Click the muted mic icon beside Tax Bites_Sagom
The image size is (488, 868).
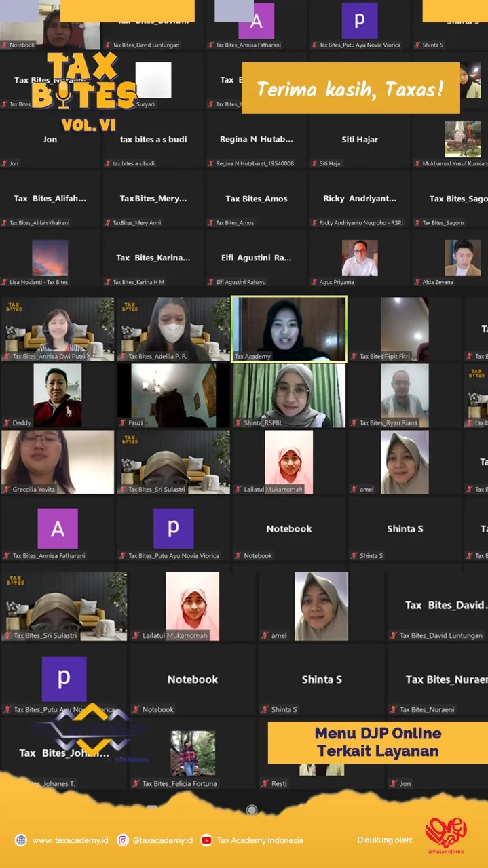pyautogui.click(x=417, y=222)
